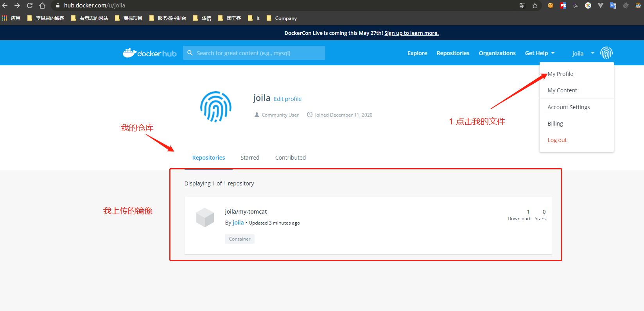Image resolution: width=644 pixels, height=311 pixels.
Task: Open Account Settings in the user menu
Action: (x=569, y=107)
